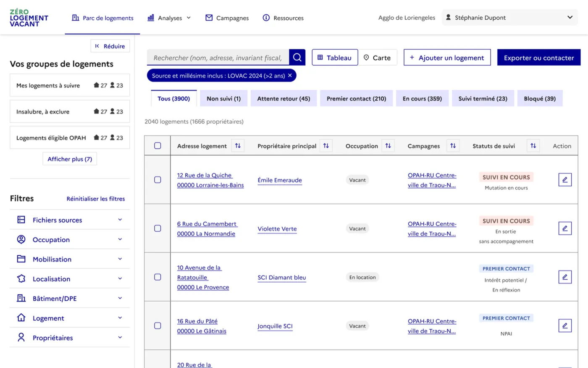The width and height of the screenshot is (588, 368).
Task: Open the Stéphanie Dupont account chevron
Action: coord(570,17)
